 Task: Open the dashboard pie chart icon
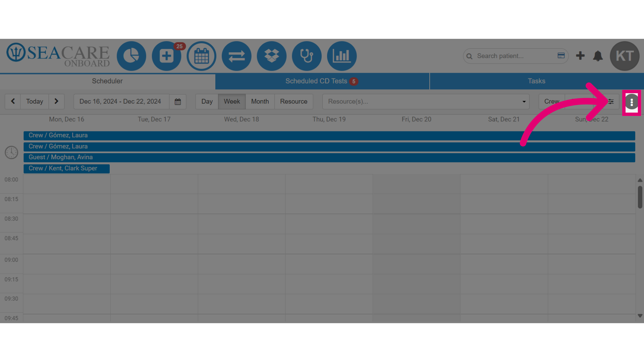pos(131,56)
